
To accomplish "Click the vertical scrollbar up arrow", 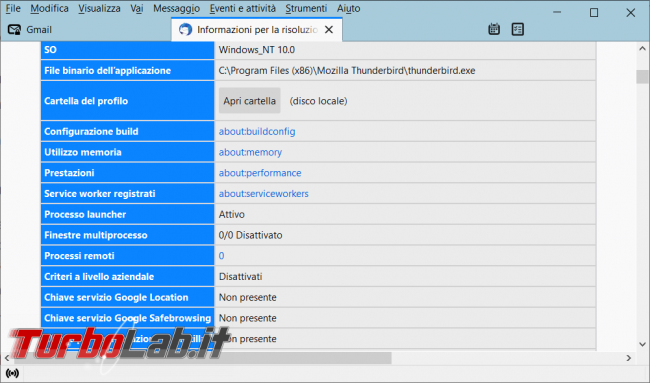I will tap(643, 48).
